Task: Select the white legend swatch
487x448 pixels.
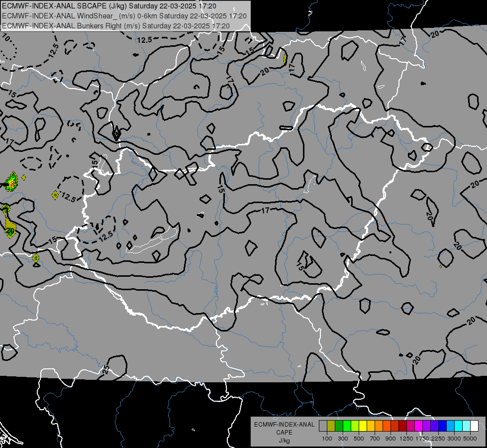Action: coord(475,426)
